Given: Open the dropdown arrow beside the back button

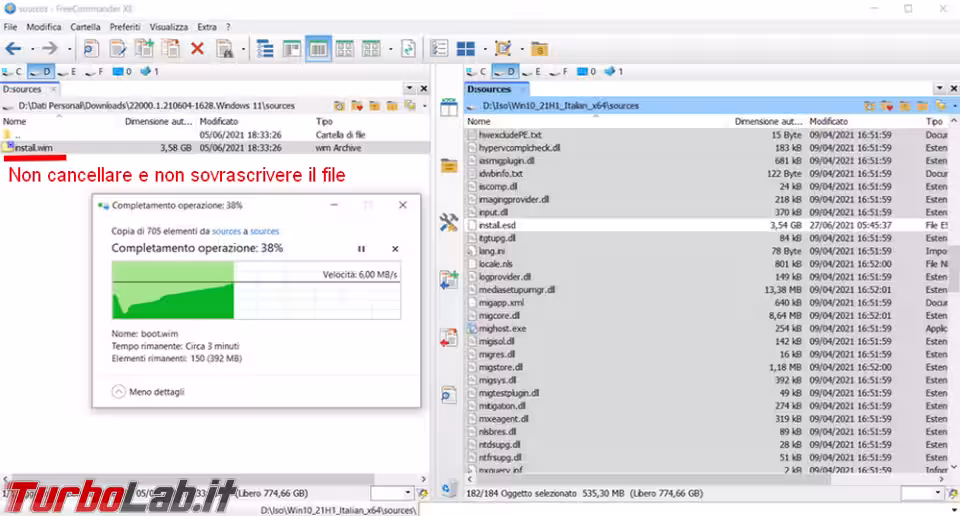Looking at the screenshot, I should click(x=33, y=48).
